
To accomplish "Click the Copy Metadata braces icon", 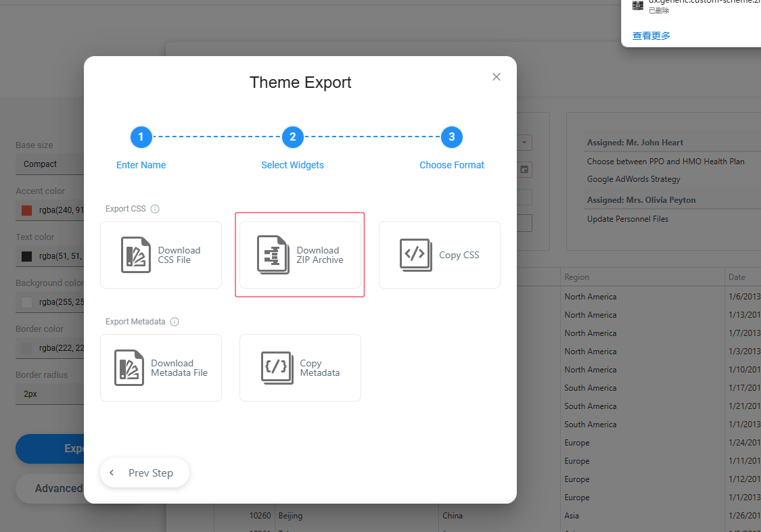I will click(277, 368).
